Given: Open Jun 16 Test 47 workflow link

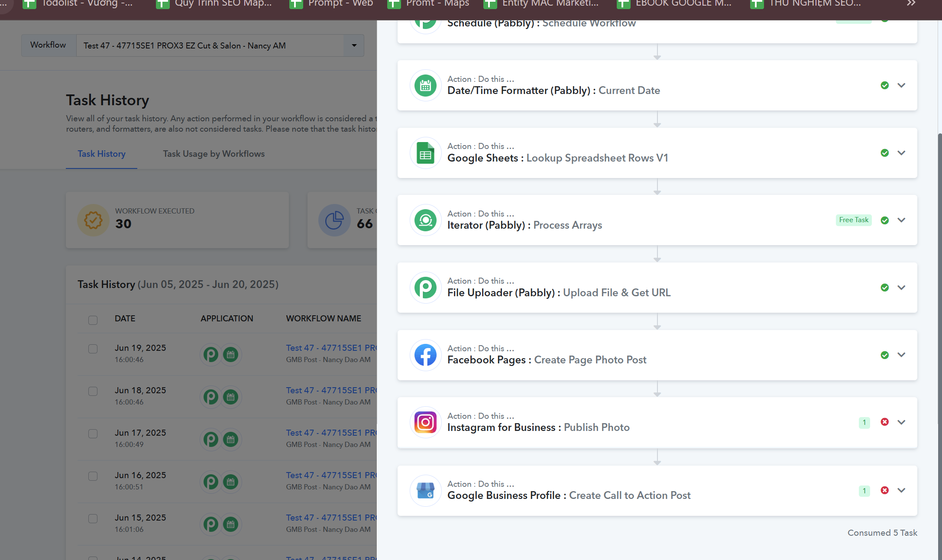Looking at the screenshot, I should tap(331, 475).
